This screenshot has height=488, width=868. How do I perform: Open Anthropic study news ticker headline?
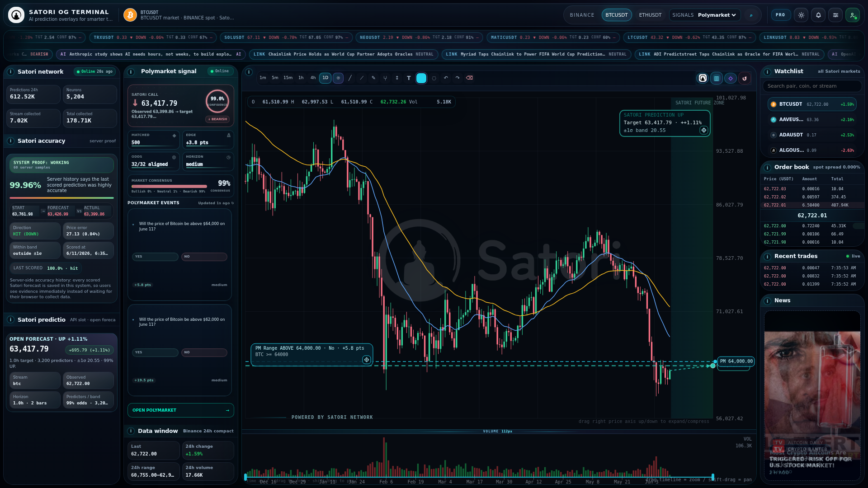coord(151,54)
